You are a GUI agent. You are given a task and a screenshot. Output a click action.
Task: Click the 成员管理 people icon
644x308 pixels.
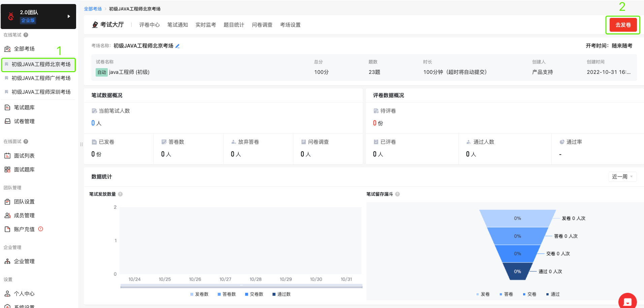[x=7, y=215]
